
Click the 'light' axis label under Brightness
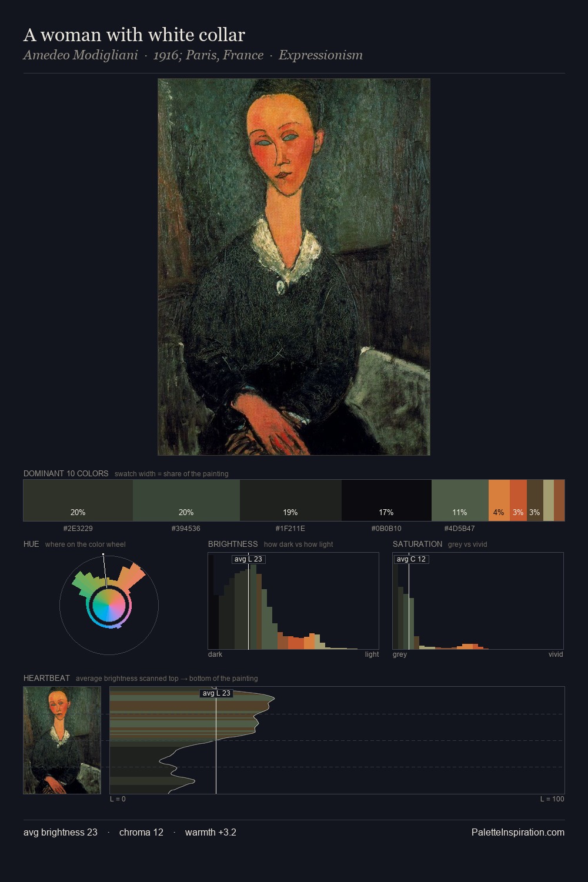(372, 654)
